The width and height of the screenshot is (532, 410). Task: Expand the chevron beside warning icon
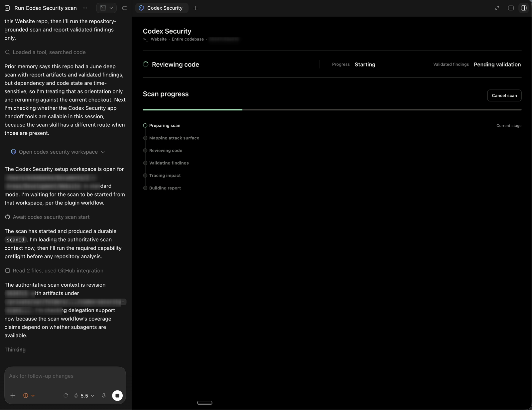[33, 396]
